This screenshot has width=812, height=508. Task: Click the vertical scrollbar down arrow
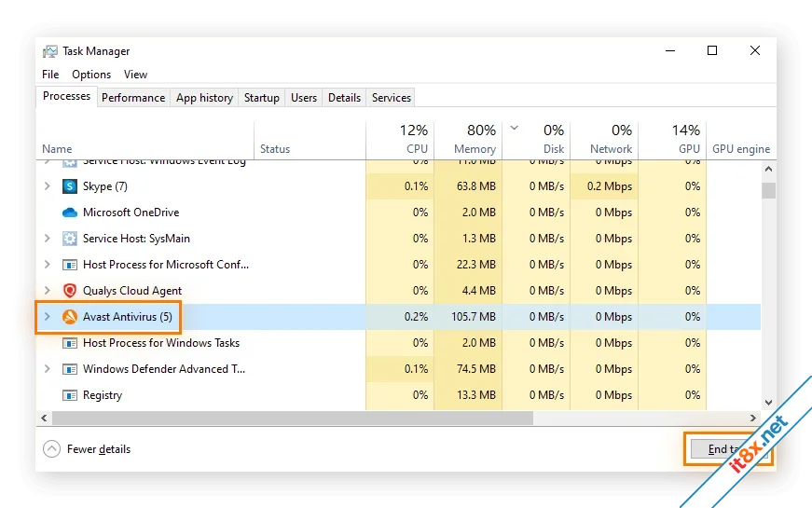[x=768, y=403]
